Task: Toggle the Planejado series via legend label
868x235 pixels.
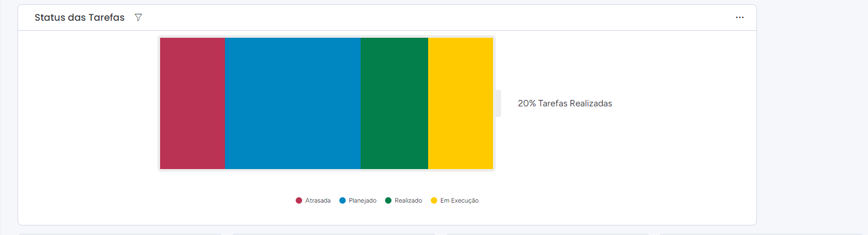Action: tap(363, 200)
